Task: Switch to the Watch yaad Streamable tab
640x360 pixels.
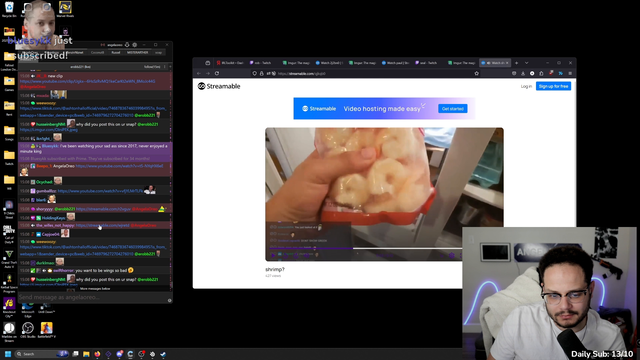Action: point(396,63)
